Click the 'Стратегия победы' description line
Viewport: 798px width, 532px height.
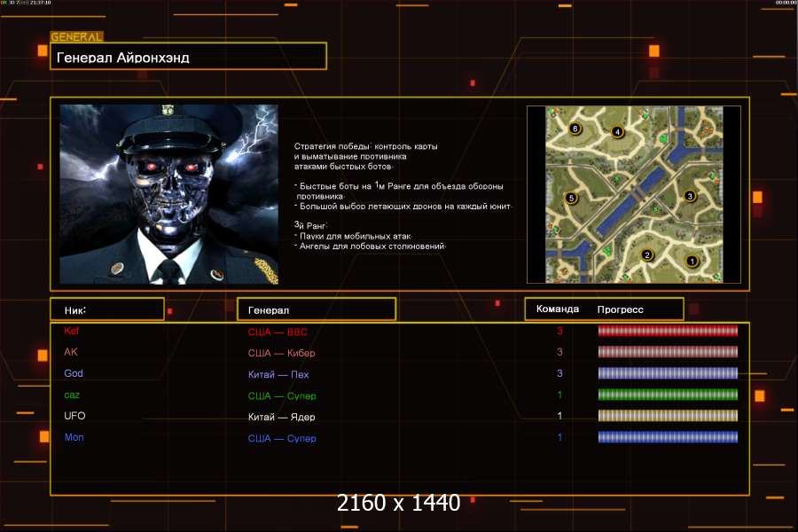[366, 146]
